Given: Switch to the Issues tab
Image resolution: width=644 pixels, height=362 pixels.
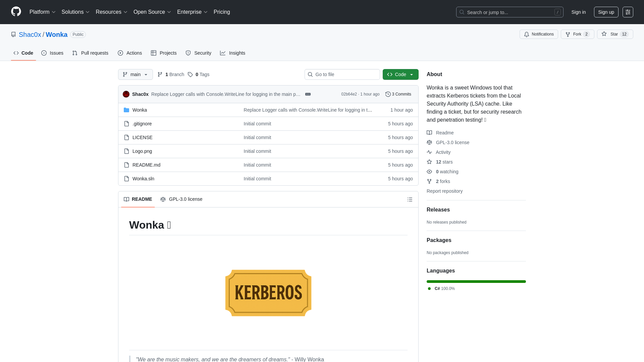Looking at the screenshot, I should (52, 53).
